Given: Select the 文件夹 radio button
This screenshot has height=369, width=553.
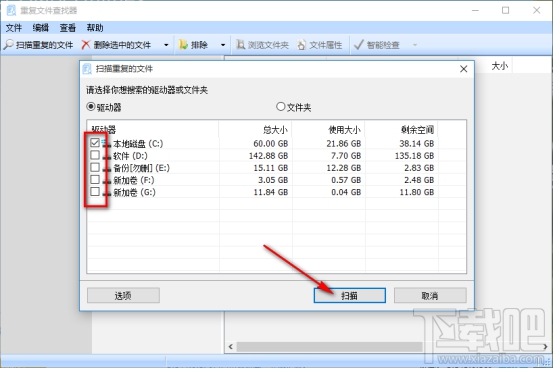Looking at the screenshot, I should (x=280, y=107).
